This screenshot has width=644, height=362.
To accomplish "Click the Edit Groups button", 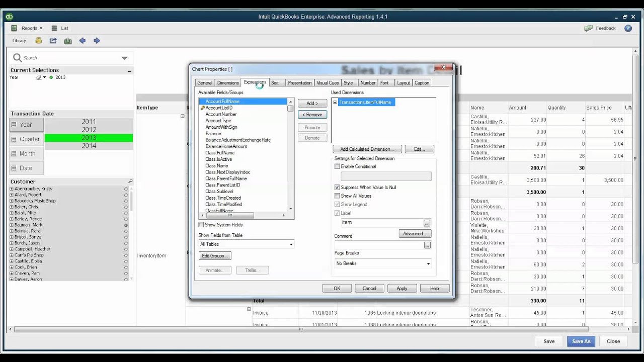I will (215, 256).
